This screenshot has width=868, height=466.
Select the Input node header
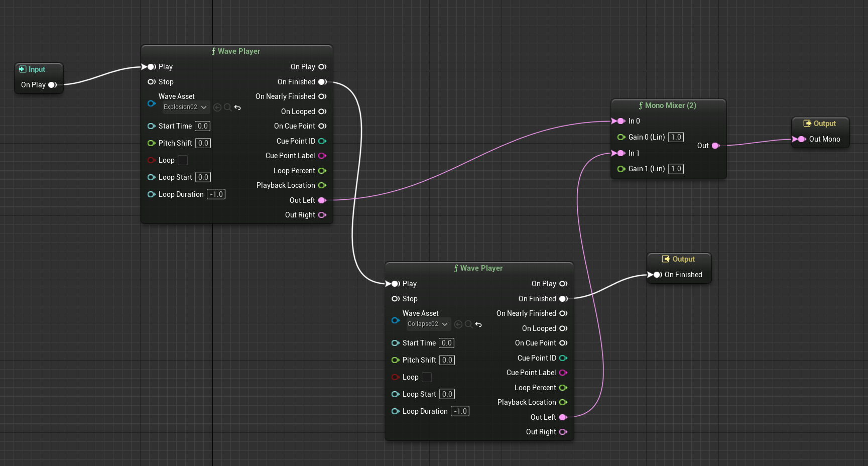click(x=37, y=69)
